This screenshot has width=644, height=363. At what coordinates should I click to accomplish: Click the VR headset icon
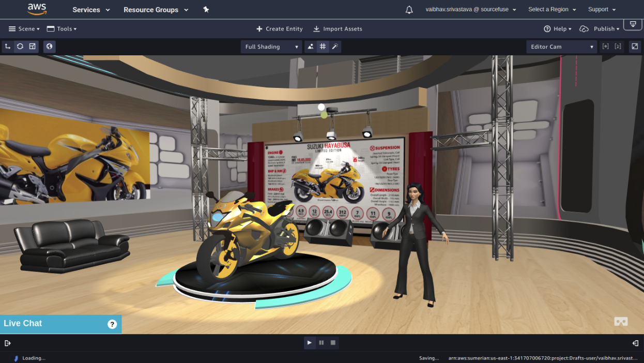pyautogui.click(x=621, y=322)
